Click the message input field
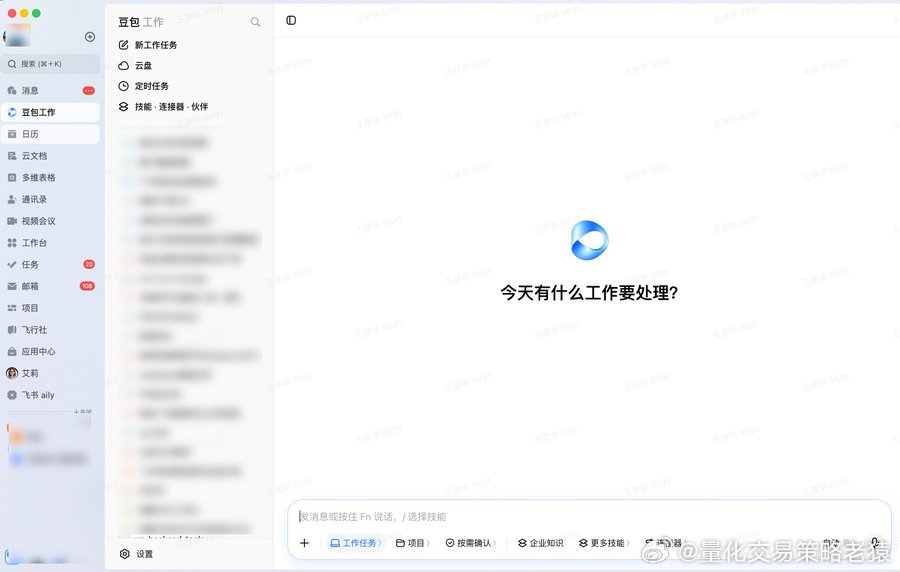The height and width of the screenshot is (572, 900). click(589, 516)
